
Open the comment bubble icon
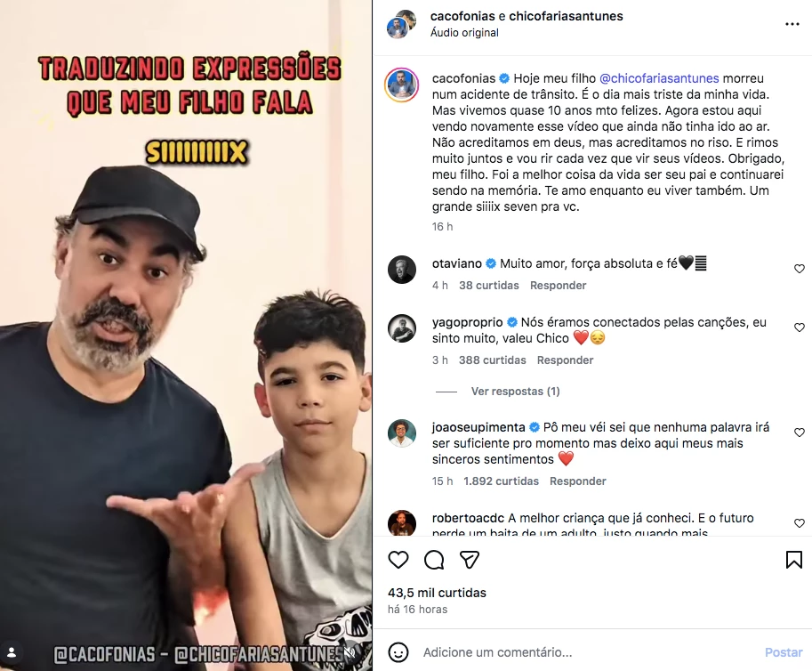click(x=433, y=560)
